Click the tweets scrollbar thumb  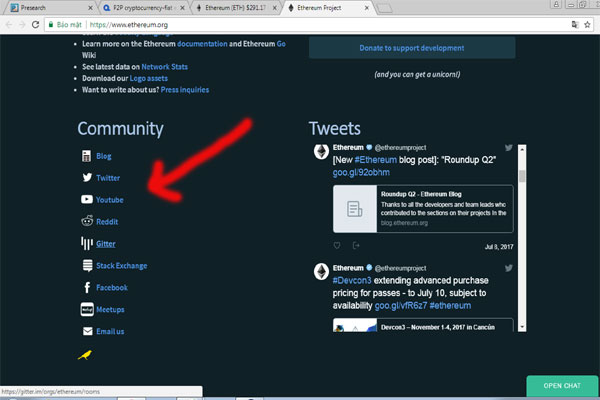pos(522,176)
